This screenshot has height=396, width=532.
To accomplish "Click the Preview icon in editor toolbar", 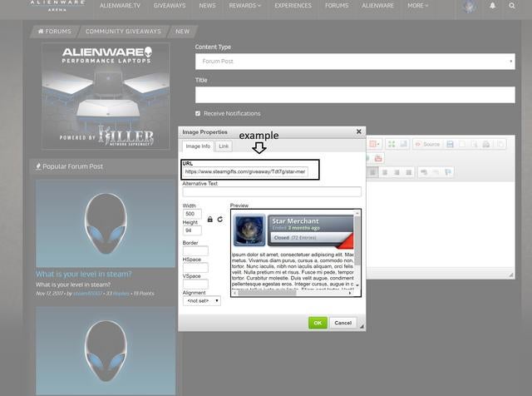I will (x=474, y=144).
